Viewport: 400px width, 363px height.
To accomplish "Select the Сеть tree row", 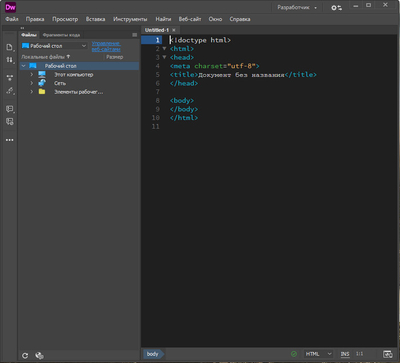I will coord(79,83).
